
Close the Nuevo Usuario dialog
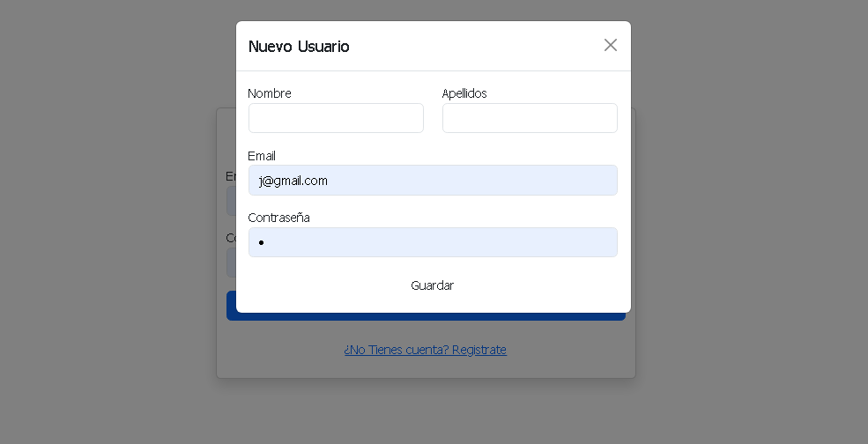(610, 46)
